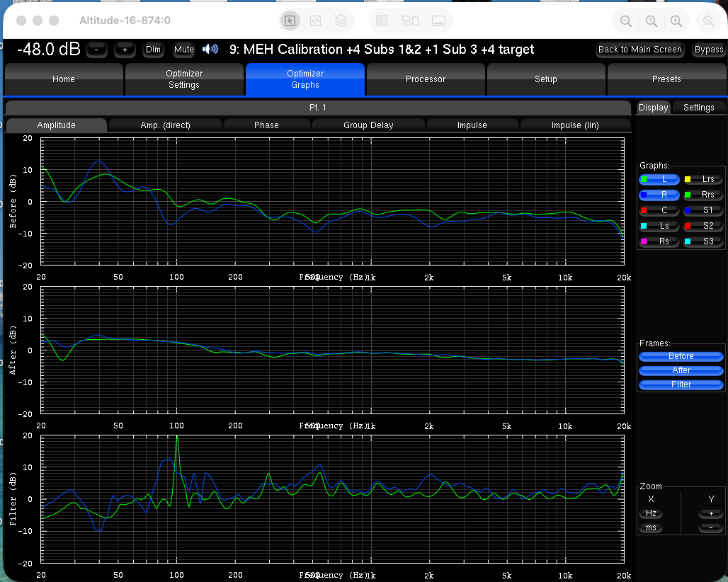Select the pointer cursor tool in the toolbar

pyautogui.click(x=290, y=21)
